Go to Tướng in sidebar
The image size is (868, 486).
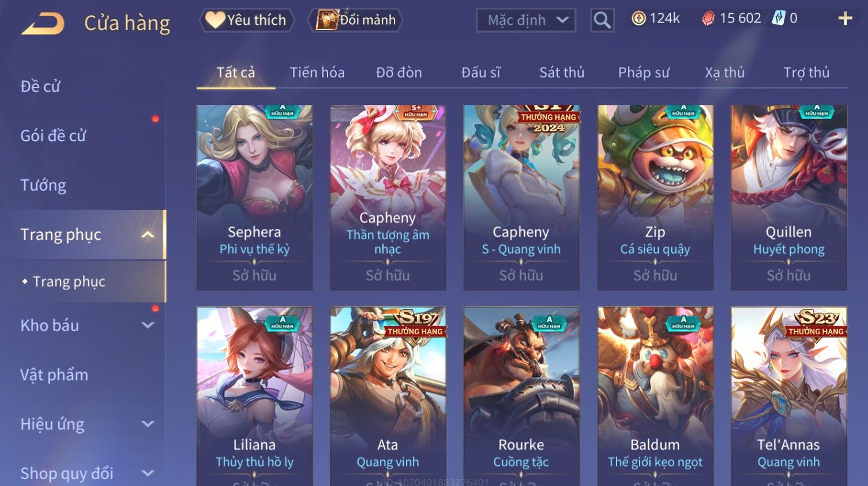[x=43, y=186]
